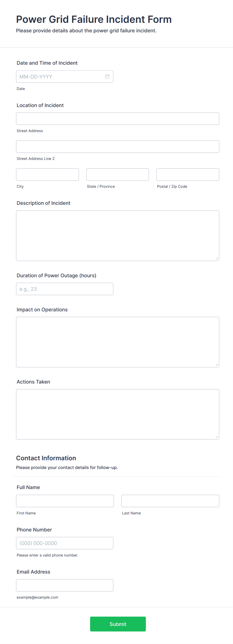Screen dimensions: 233x644
Task: Click the Description of Incident textarea
Action: coord(118,236)
